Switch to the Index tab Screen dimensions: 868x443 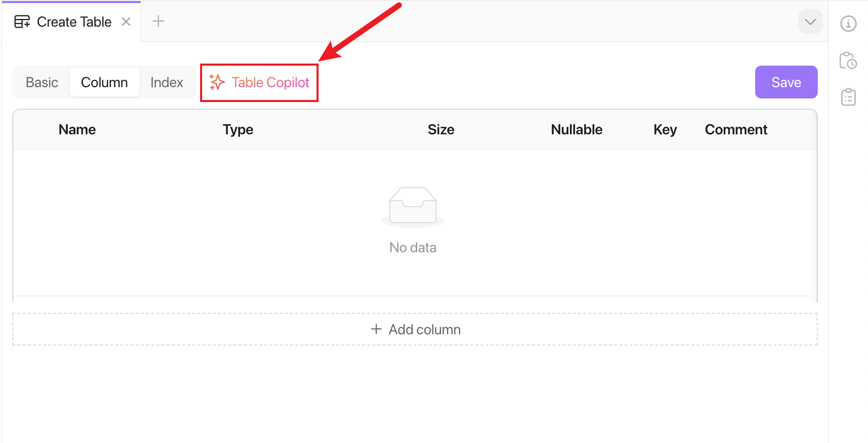[167, 83]
